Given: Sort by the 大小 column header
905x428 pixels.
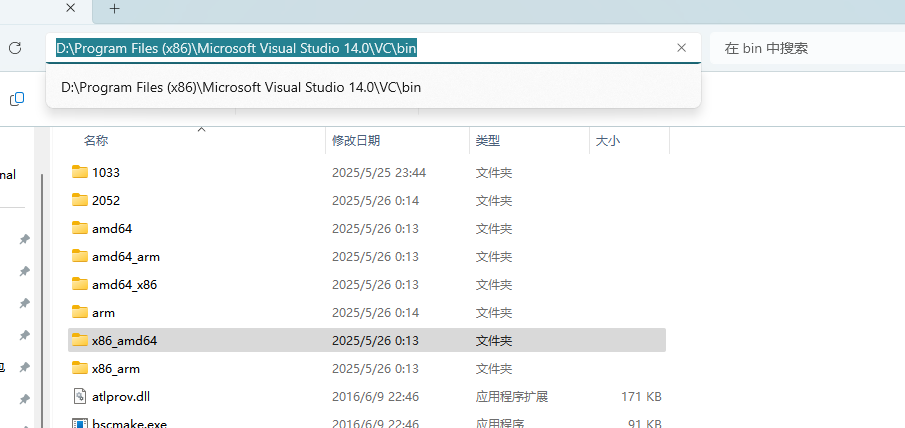Looking at the screenshot, I should (607, 140).
